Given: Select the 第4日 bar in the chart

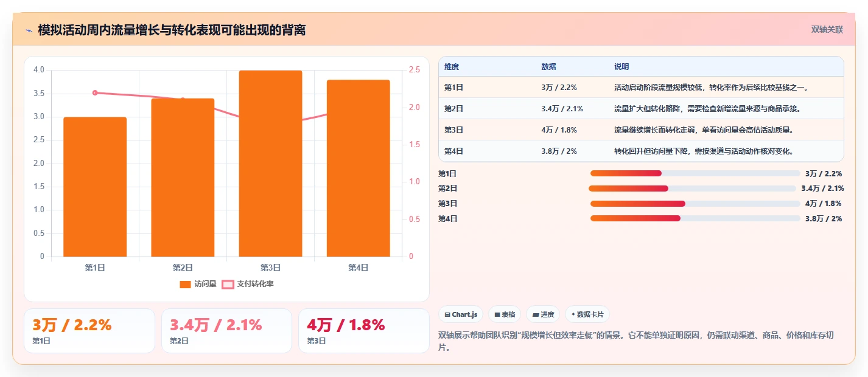Looking at the screenshot, I should tap(358, 168).
